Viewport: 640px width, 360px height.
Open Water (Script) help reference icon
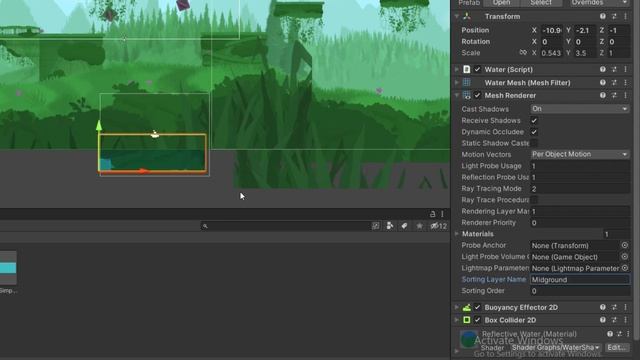602,69
